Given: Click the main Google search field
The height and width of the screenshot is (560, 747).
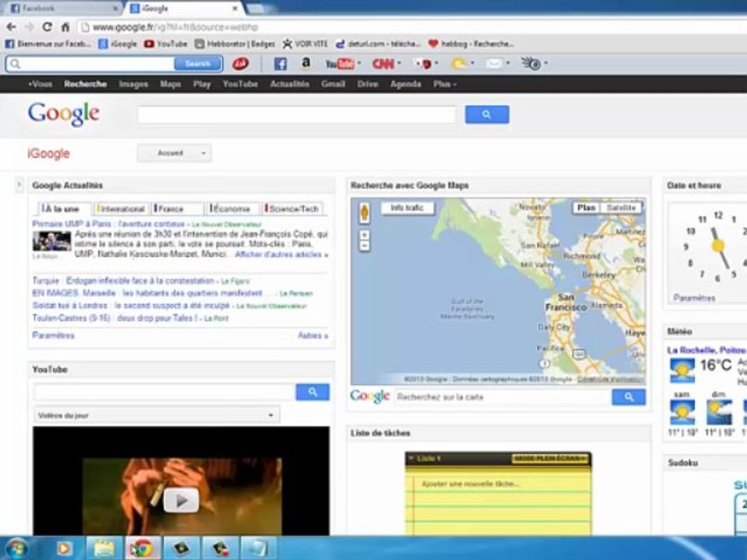Looking at the screenshot, I should click(296, 115).
